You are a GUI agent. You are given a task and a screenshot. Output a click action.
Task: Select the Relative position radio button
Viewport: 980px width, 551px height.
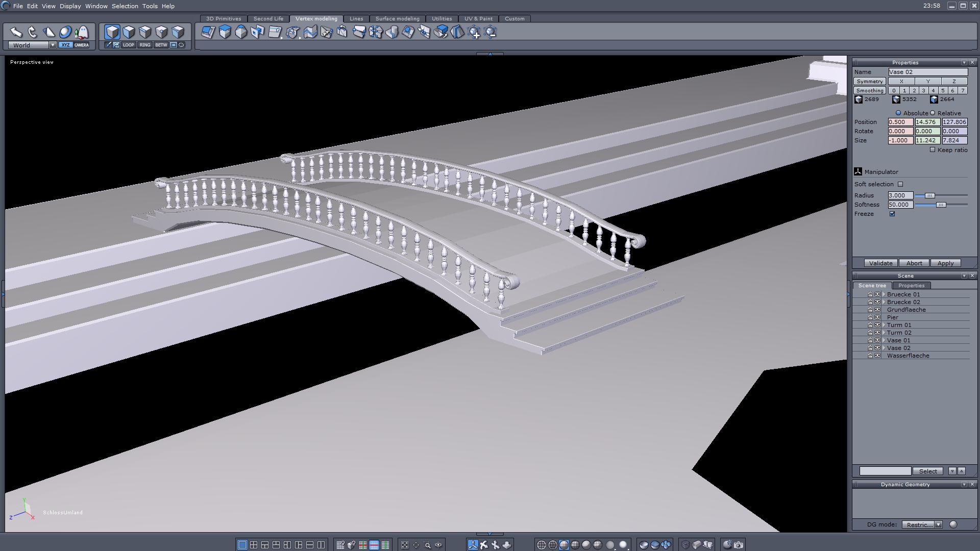point(933,113)
